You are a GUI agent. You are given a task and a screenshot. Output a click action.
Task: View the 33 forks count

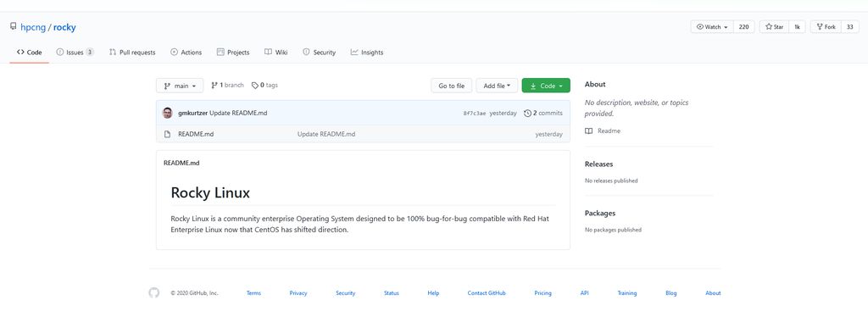tap(849, 26)
